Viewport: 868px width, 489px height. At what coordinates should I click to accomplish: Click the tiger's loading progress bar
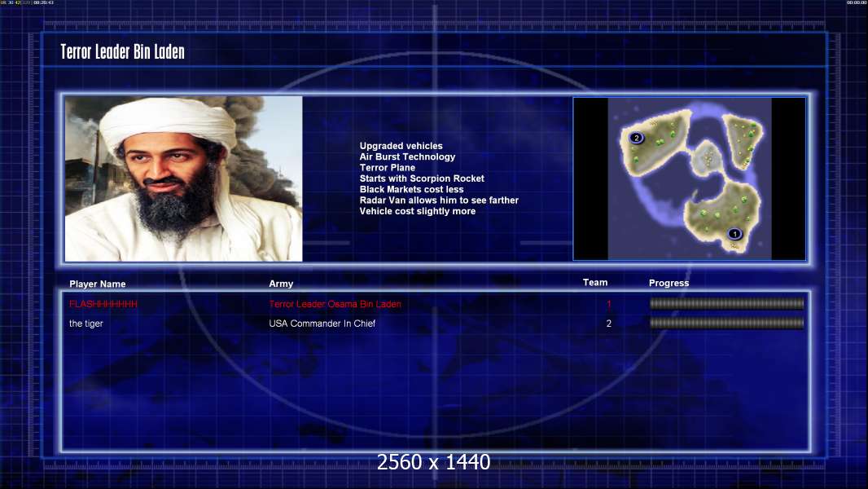point(727,323)
